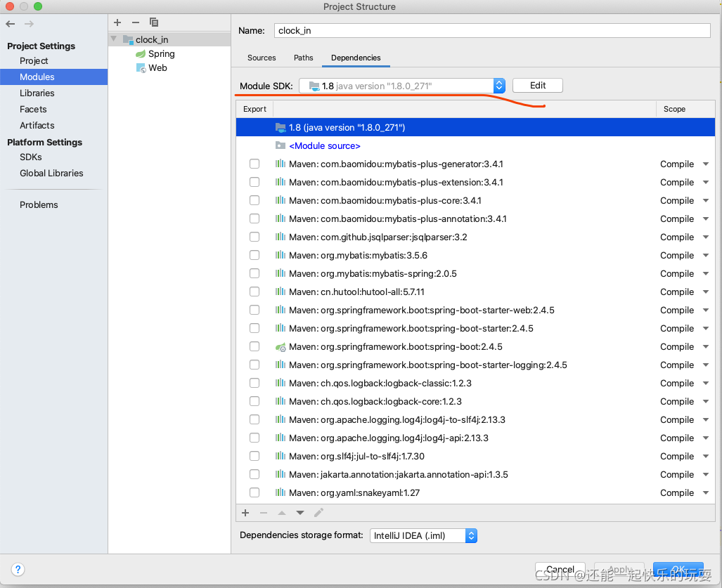Move dependency down with the down arrow

point(300,513)
